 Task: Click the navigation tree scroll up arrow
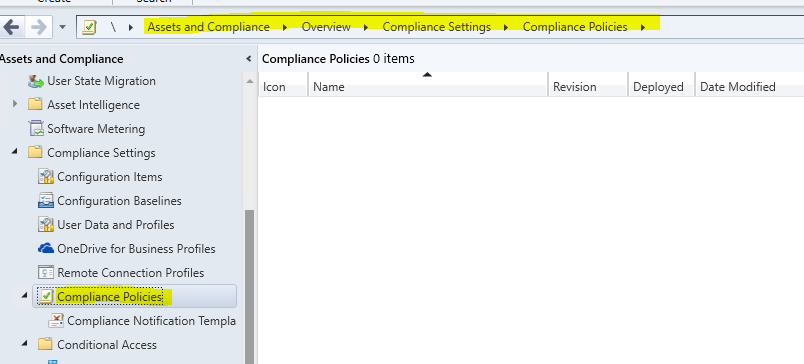(x=250, y=81)
